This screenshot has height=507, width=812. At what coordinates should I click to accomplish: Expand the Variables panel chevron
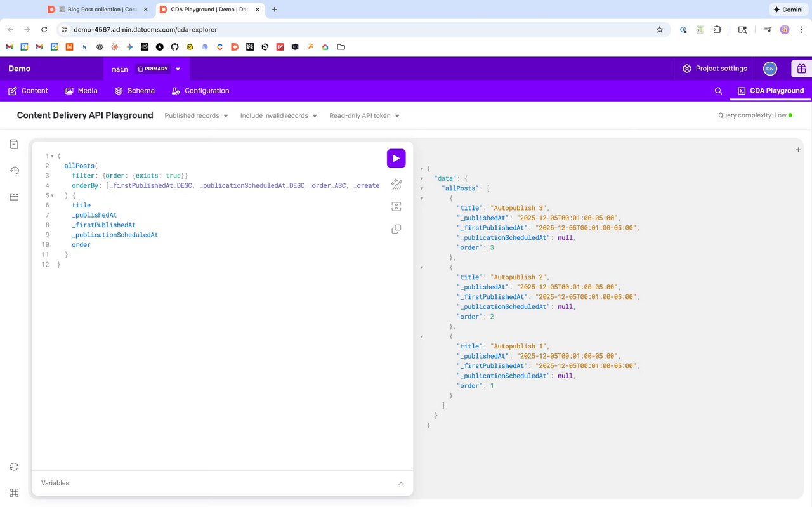401,484
